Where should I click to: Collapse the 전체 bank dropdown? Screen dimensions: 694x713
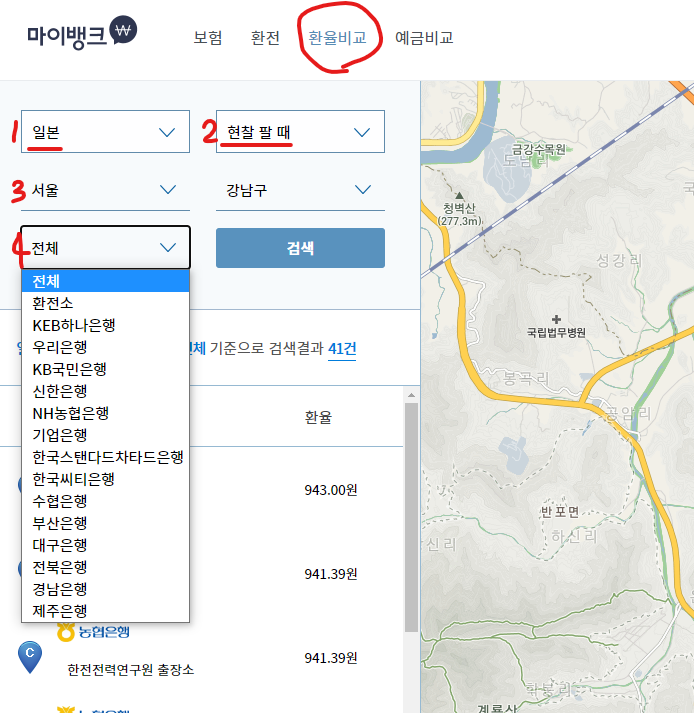click(x=106, y=247)
